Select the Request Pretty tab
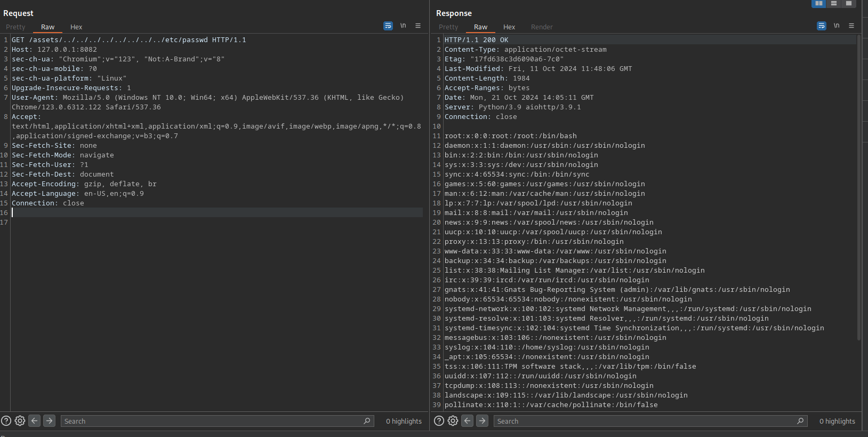 coord(15,27)
